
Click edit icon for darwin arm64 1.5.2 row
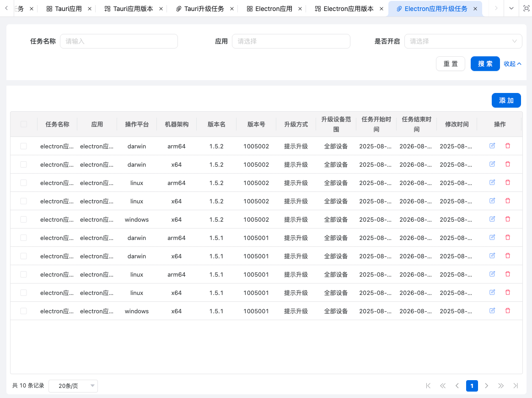(492, 146)
